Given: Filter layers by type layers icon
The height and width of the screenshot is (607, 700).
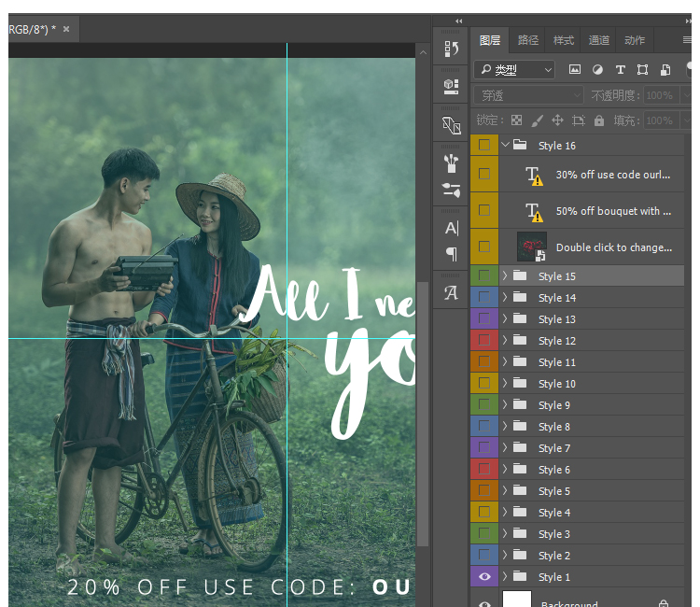Looking at the screenshot, I should tap(620, 70).
